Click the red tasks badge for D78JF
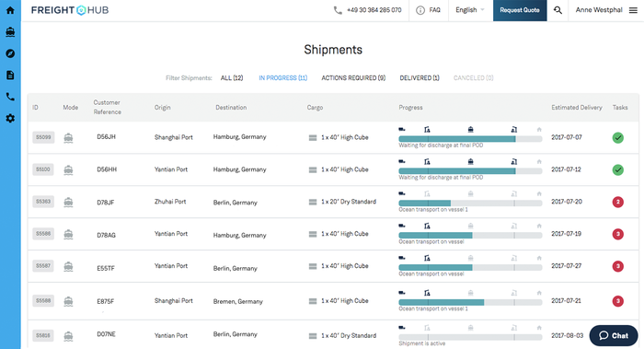This screenshot has height=349, width=644. coord(617,202)
